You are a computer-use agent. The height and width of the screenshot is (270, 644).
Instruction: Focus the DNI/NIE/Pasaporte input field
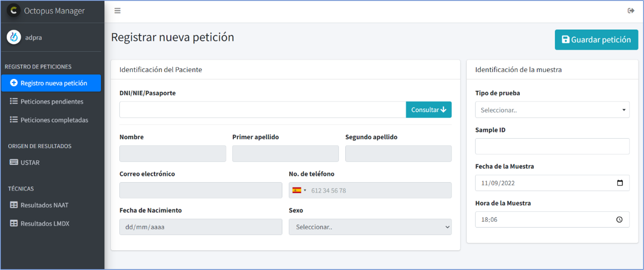coord(262,110)
